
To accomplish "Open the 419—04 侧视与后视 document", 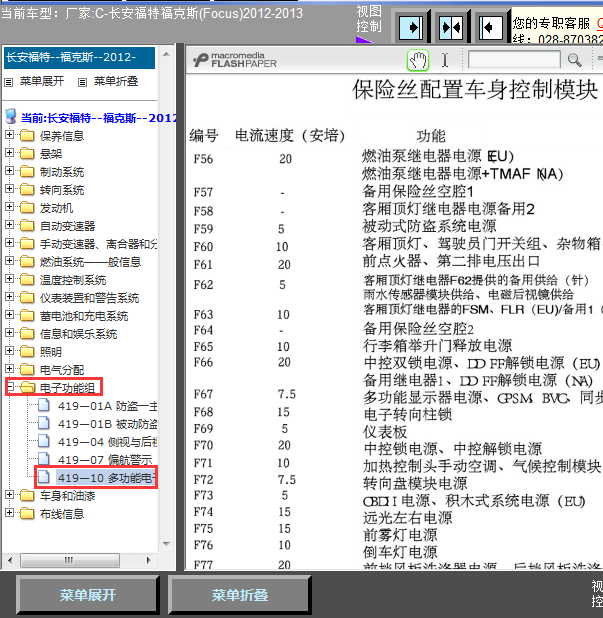I will [x=108, y=442].
